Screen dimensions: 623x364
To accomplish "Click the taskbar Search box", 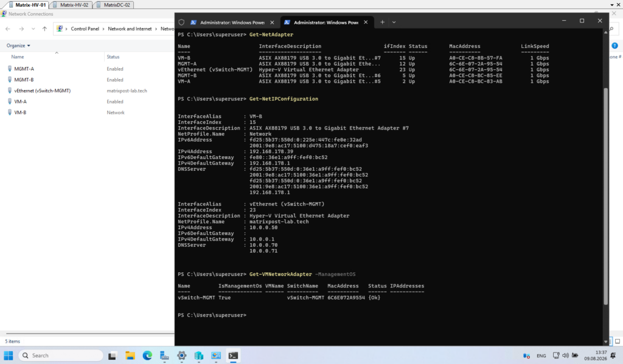I will click(x=60, y=355).
